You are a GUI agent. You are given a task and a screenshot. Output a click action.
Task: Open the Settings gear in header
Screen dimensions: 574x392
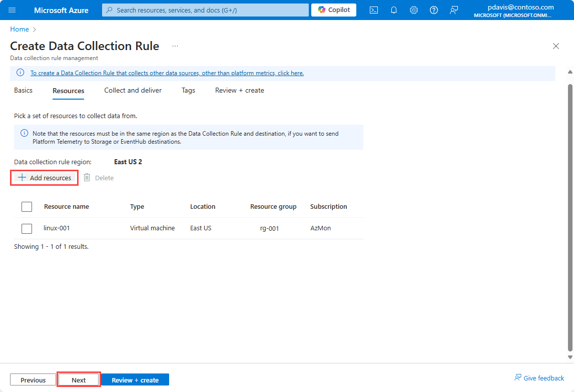pos(414,10)
